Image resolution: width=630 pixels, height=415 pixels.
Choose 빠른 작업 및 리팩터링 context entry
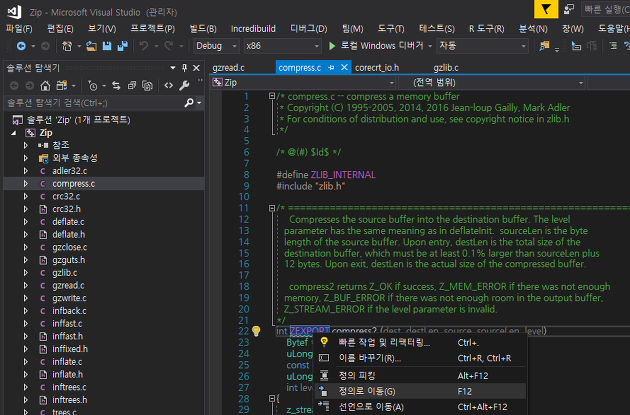pyautogui.click(x=420, y=343)
